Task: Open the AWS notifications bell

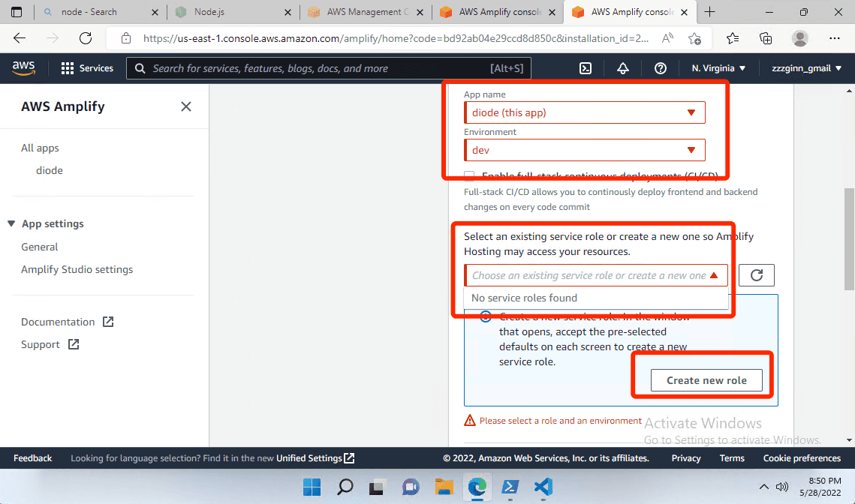Action: [x=623, y=68]
